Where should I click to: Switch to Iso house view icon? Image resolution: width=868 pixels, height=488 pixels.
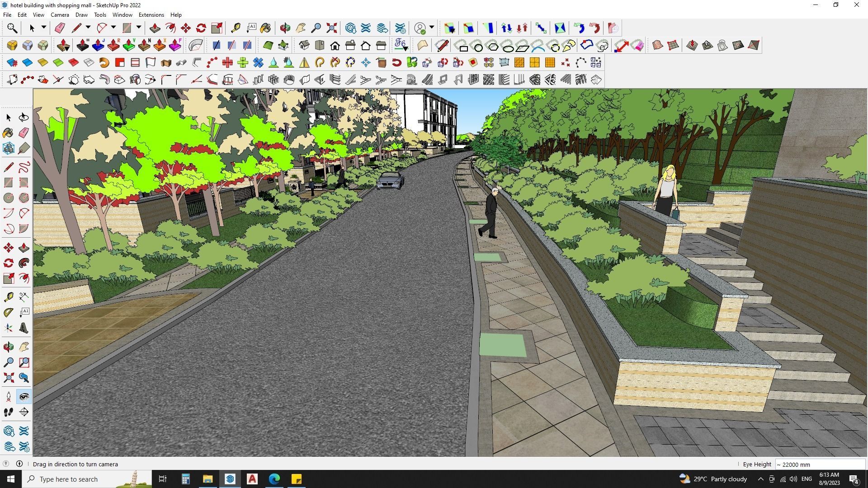pyautogui.click(x=304, y=45)
